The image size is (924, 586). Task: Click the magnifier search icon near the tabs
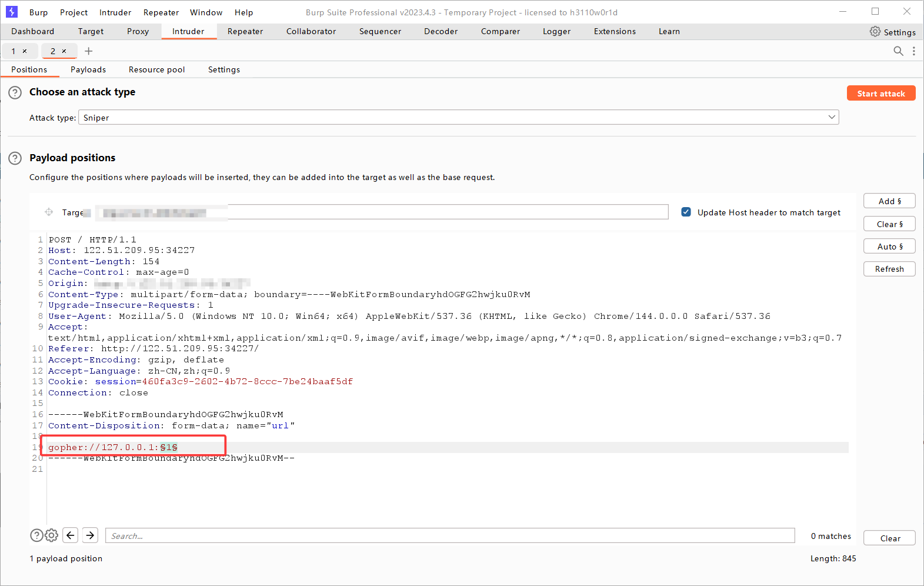(x=898, y=51)
